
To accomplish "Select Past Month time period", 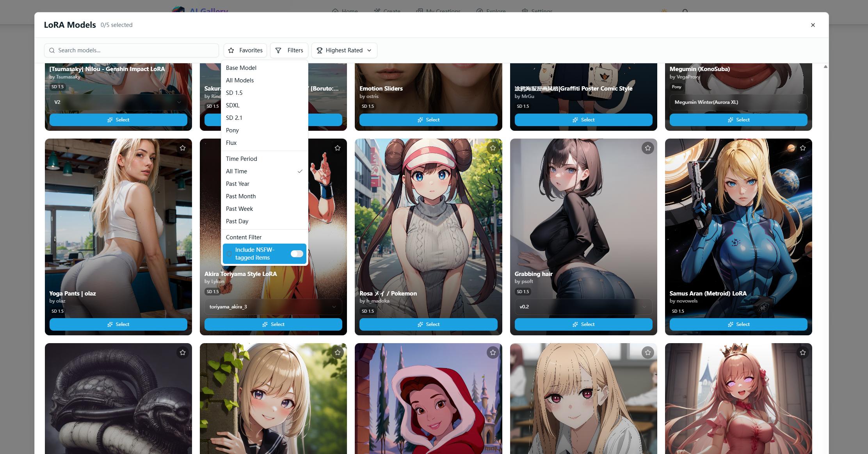I will (x=264, y=196).
